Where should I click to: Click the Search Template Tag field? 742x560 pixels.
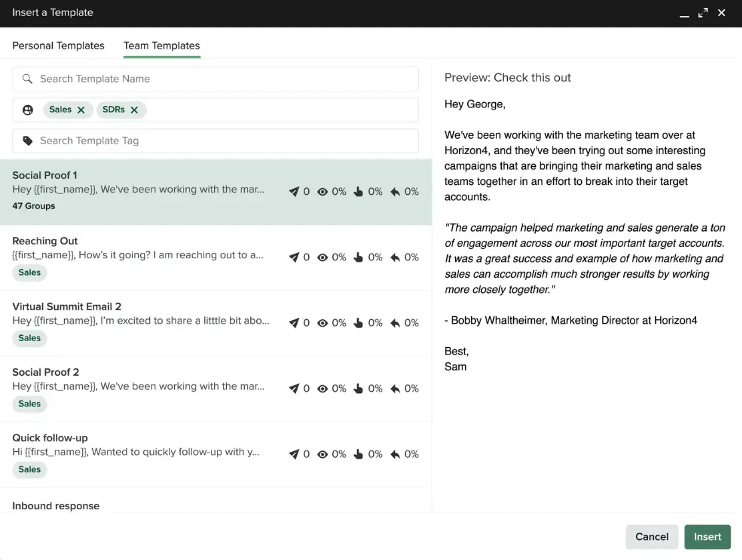pyautogui.click(x=216, y=141)
